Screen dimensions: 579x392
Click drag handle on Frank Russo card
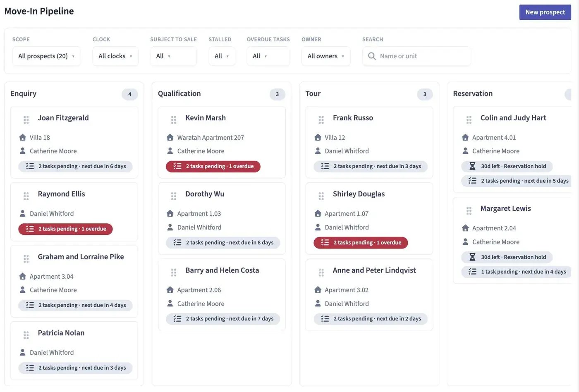pos(321,120)
